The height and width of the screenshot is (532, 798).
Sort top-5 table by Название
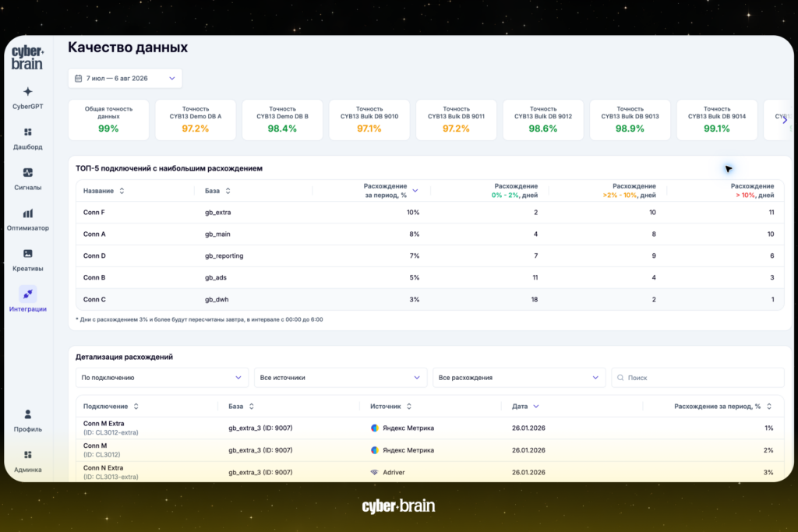click(122, 191)
